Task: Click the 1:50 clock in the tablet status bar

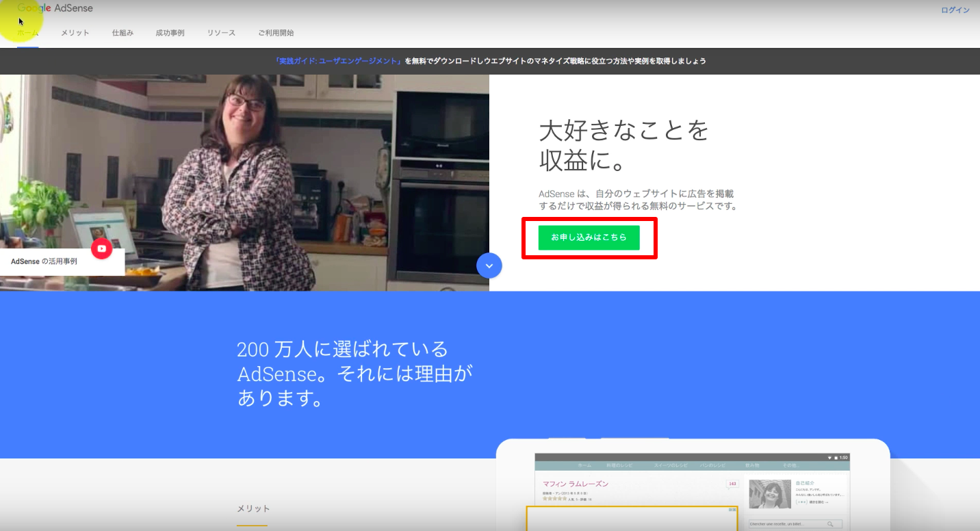Action: click(x=843, y=457)
